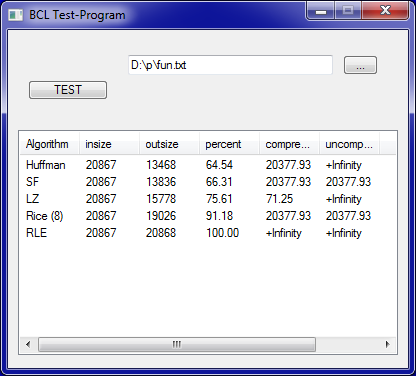Screen dimensions: 416x376
Task: Sort by the outsize column header
Action: tap(169, 144)
